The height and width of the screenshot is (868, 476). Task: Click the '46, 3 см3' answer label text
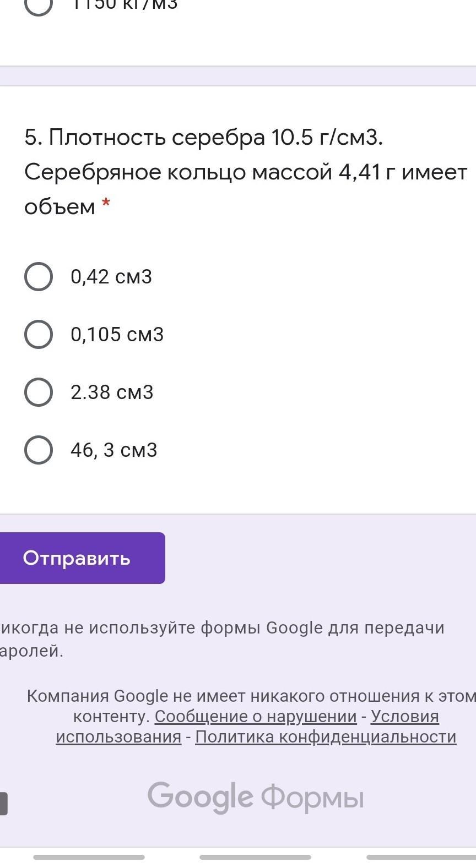(113, 450)
